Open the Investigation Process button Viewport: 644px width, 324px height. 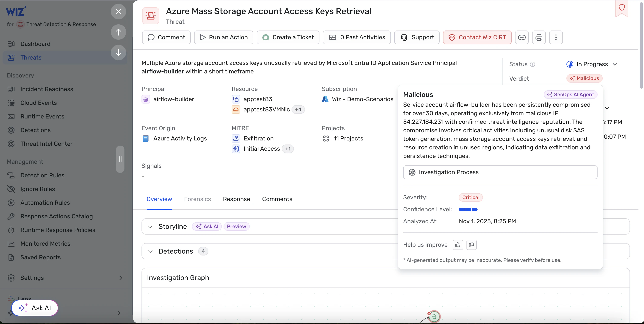pyautogui.click(x=500, y=172)
